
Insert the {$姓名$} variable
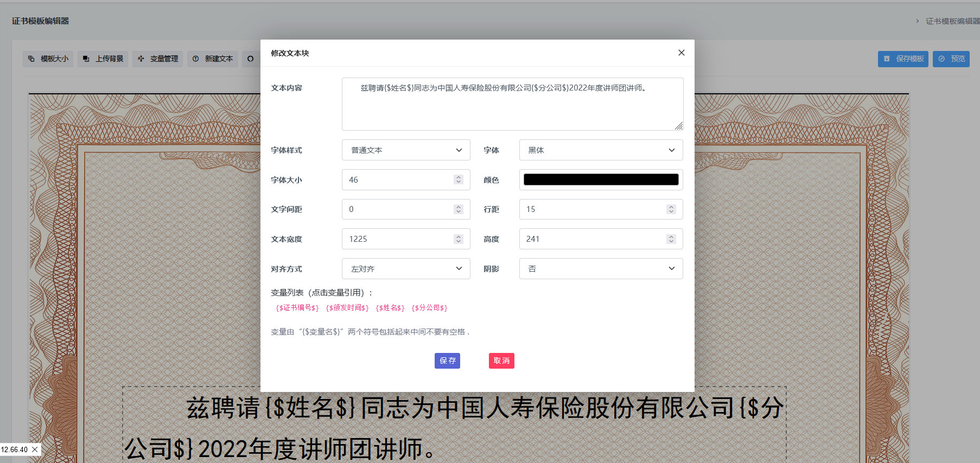click(x=390, y=308)
